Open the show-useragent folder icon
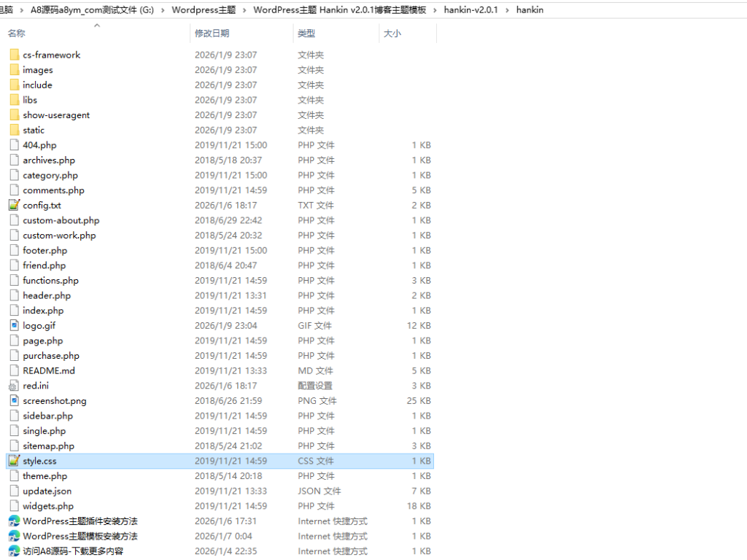 tap(15, 114)
